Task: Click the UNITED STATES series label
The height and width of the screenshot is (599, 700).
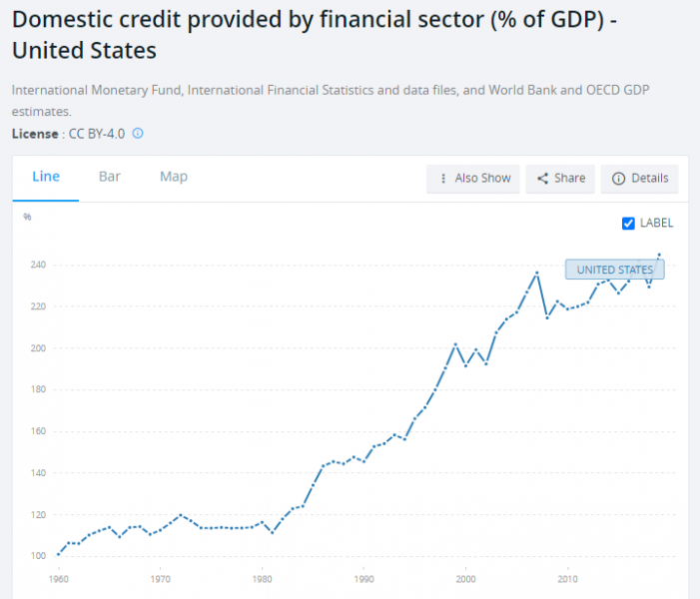Action: (614, 270)
